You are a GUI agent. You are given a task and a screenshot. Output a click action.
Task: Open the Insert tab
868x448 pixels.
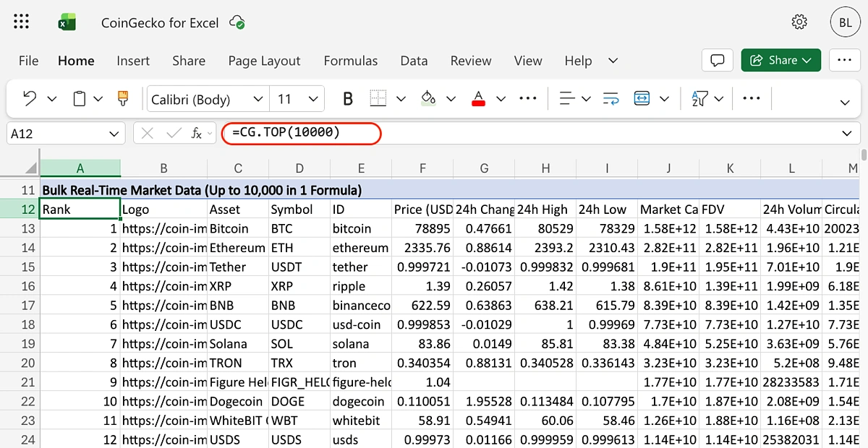(133, 61)
